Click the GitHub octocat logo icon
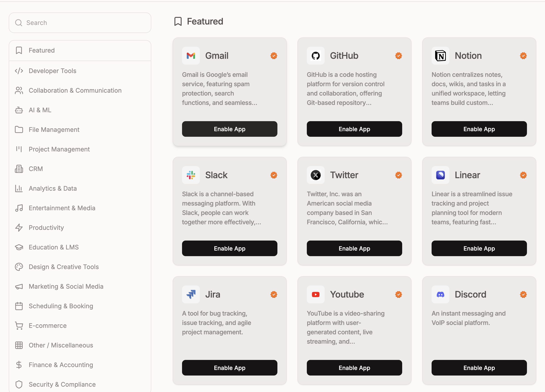 [x=316, y=56]
